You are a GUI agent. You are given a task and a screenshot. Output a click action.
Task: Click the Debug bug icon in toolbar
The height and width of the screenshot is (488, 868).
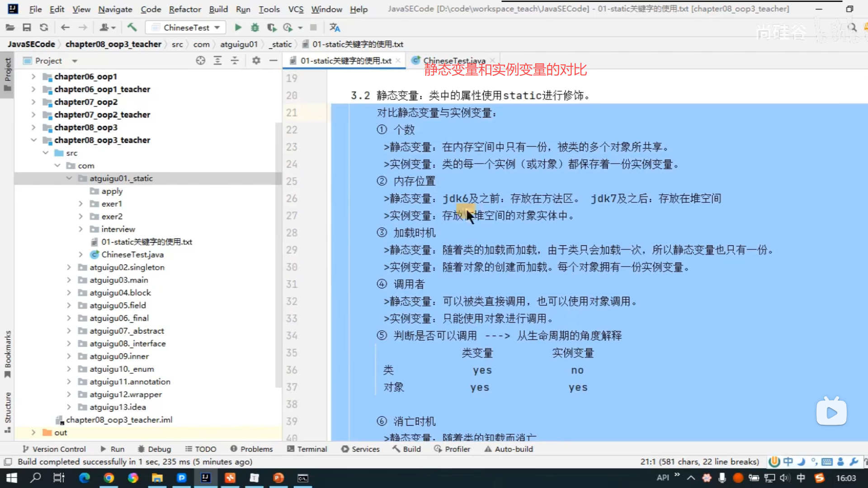pyautogui.click(x=255, y=28)
